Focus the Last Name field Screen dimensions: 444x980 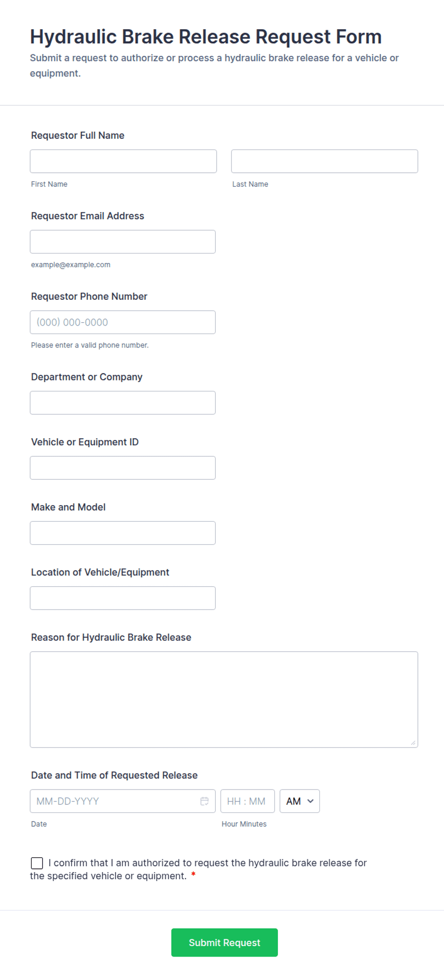[325, 161]
